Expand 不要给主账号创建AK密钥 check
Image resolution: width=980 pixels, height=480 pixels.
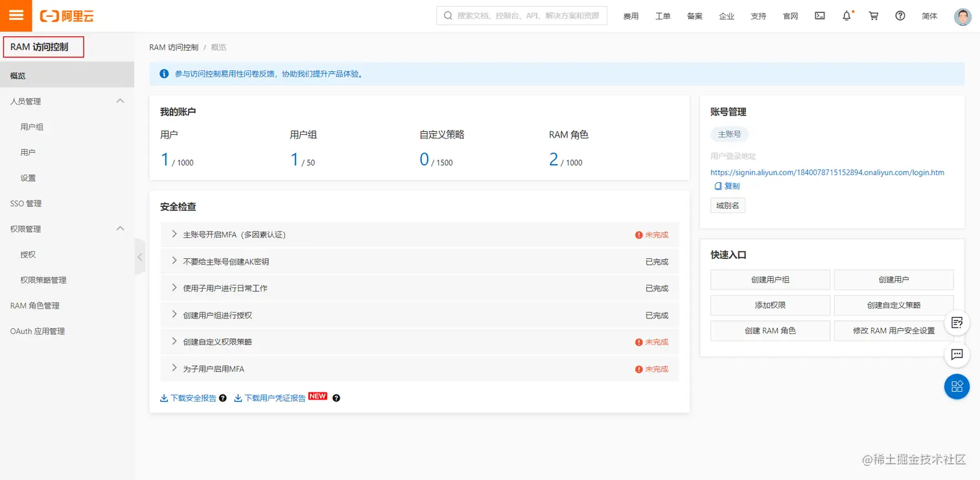click(174, 261)
